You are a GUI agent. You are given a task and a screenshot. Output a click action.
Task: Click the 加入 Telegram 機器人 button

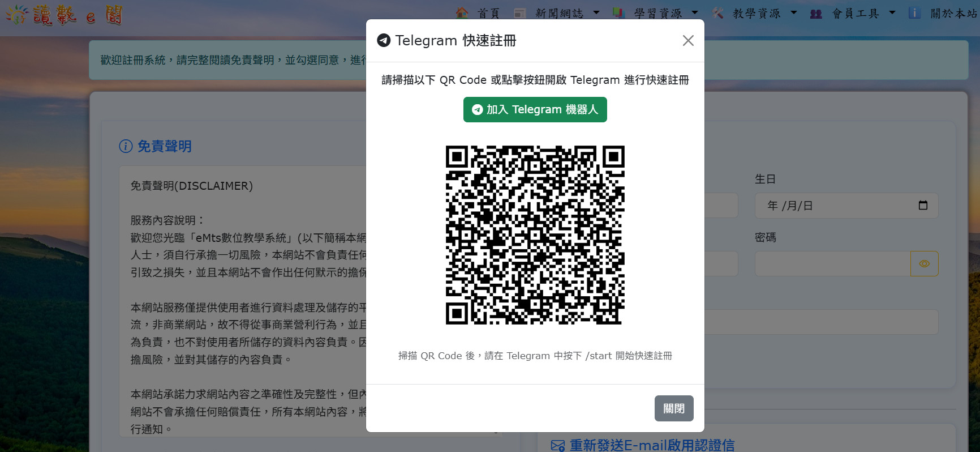535,109
